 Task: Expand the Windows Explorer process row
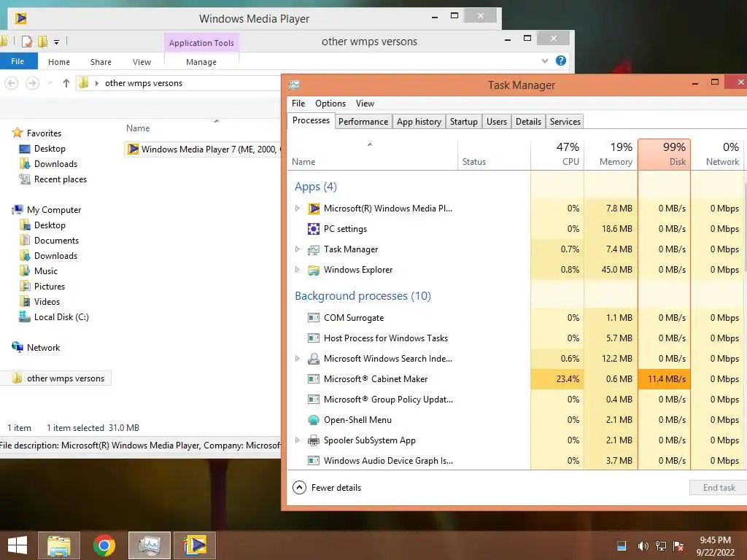coord(298,270)
